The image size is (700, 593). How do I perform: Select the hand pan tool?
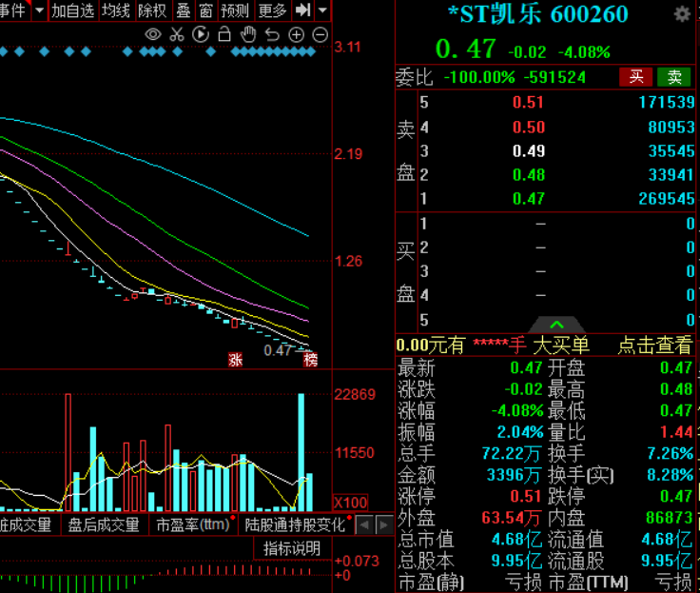248,34
